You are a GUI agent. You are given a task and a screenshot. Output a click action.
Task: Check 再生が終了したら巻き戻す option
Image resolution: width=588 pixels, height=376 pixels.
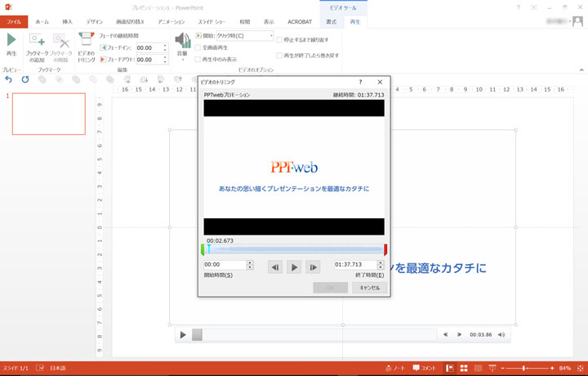tap(279, 56)
